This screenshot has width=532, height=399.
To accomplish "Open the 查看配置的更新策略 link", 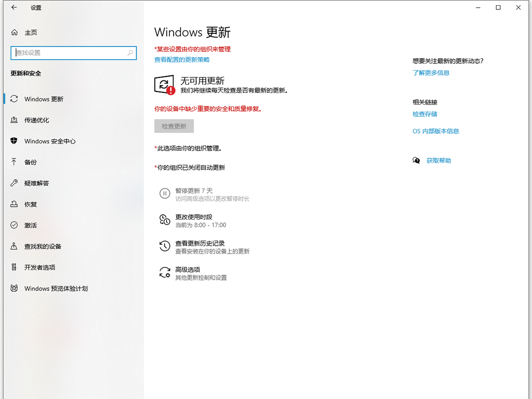I will tap(182, 60).
